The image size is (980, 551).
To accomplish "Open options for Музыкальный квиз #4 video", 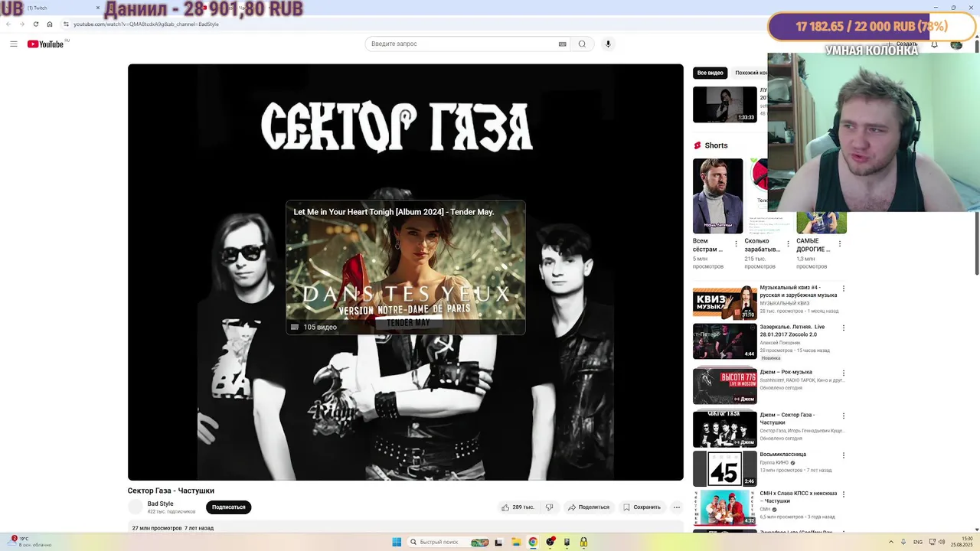I will (x=844, y=289).
